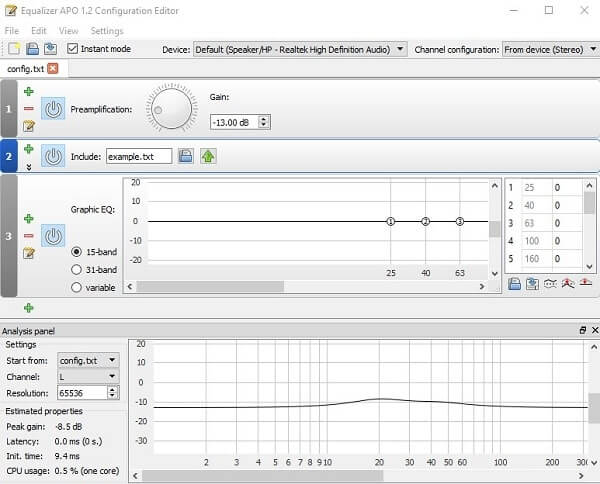Click the Preamplification gain dial
The height and width of the screenshot is (484, 600).
[171, 109]
